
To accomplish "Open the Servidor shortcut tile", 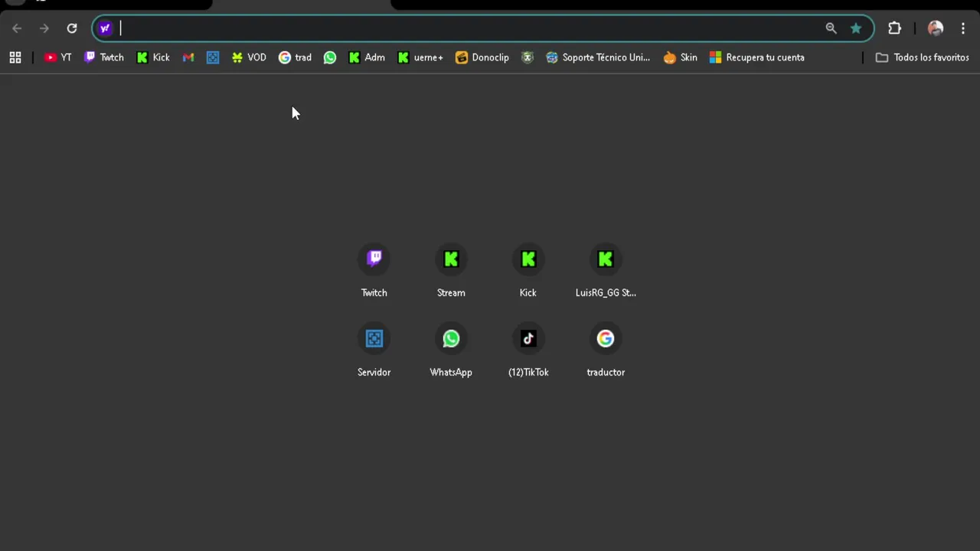I will click(x=374, y=351).
